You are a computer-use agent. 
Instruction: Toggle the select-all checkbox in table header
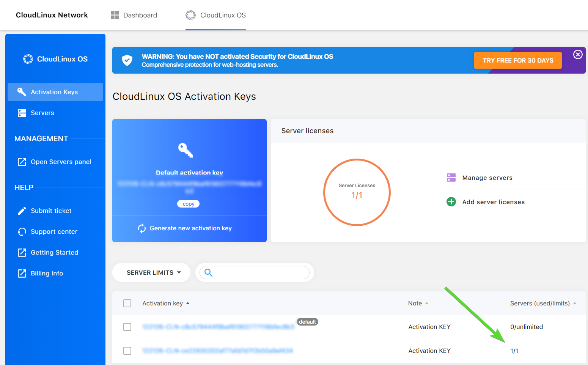tap(127, 304)
